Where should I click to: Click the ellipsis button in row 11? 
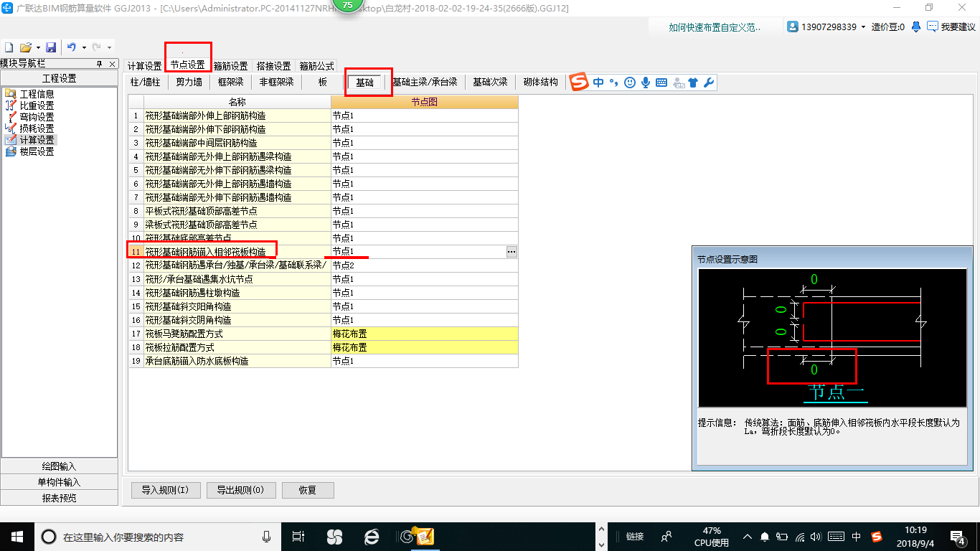512,252
